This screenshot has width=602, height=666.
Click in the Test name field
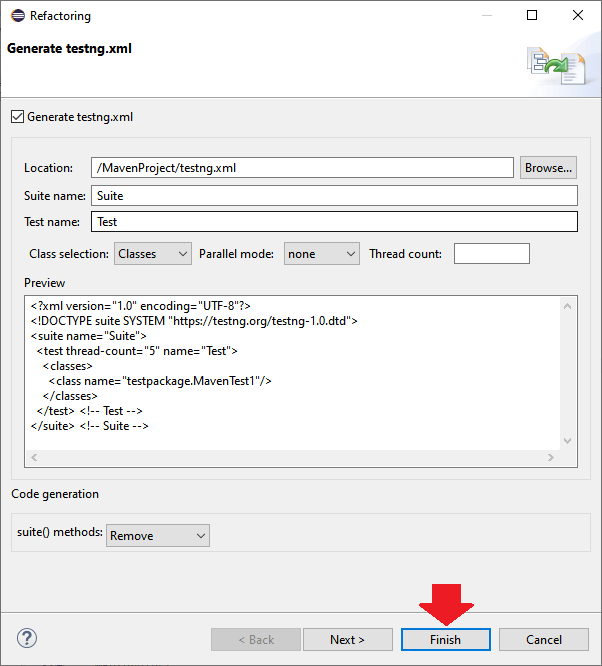tap(334, 222)
